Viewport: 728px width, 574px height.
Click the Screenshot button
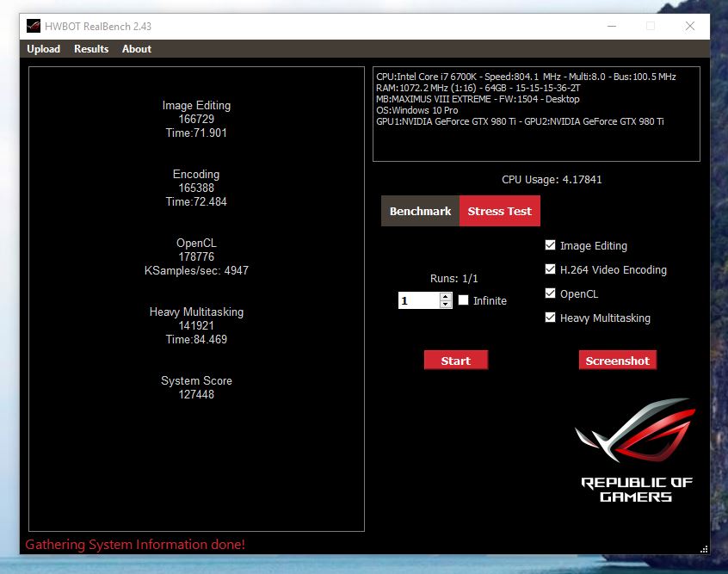618,361
